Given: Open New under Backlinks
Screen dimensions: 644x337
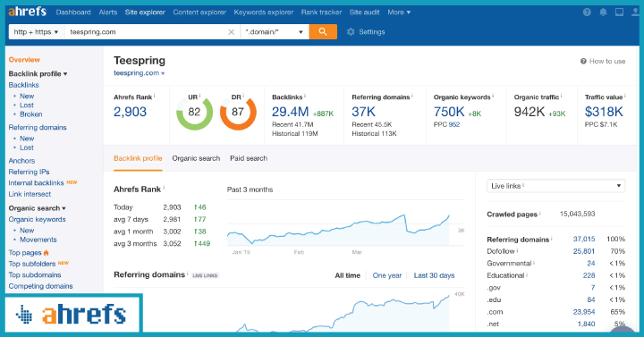Looking at the screenshot, I should click(x=27, y=96).
